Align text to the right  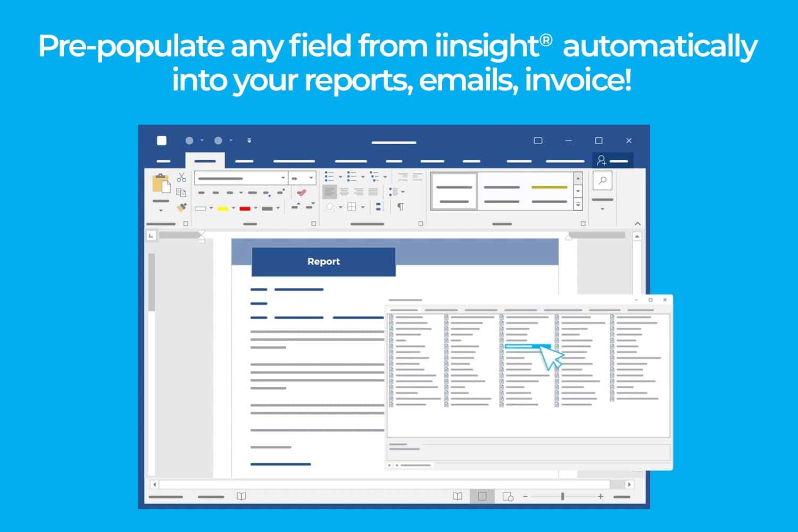tap(359, 192)
